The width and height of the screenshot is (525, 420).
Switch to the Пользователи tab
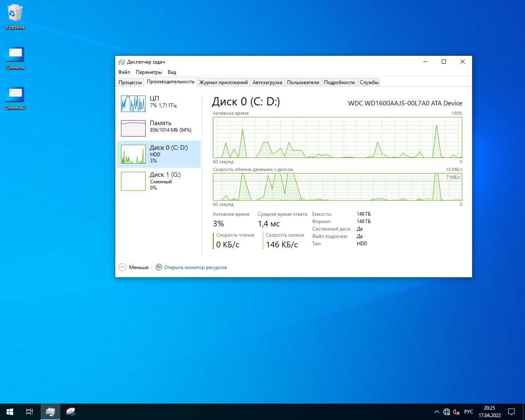tap(303, 82)
